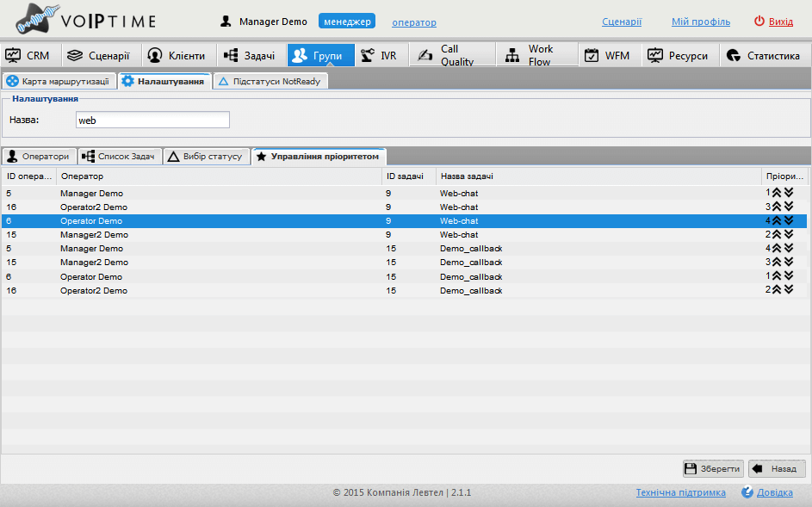This screenshot has width=812, height=507.
Task: Open the Сценарії module in main menu
Action: pos(102,55)
